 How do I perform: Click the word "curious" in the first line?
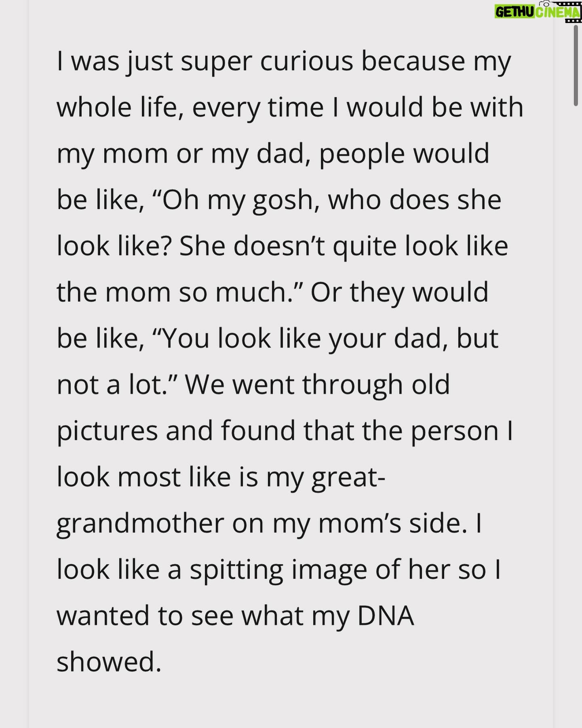[x=306, y=61]
